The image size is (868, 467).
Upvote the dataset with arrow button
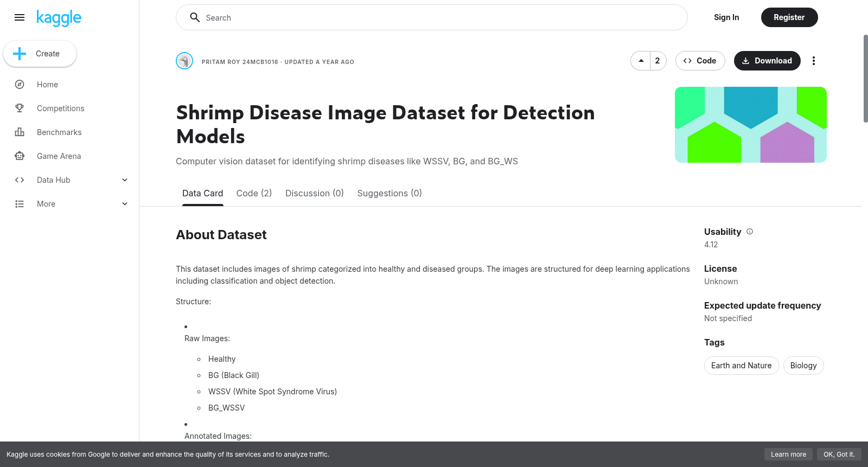641,61
